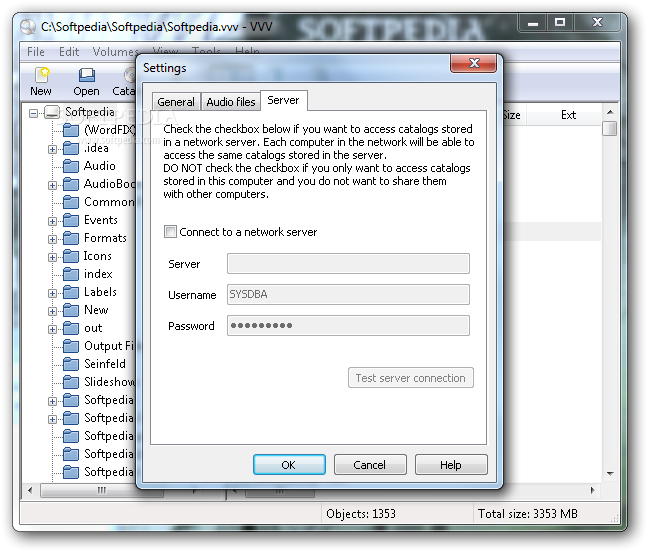Click the Open catalog toolbar icon
The width and height of the screenshot is (648, 552).
click(x=87, y=75)
